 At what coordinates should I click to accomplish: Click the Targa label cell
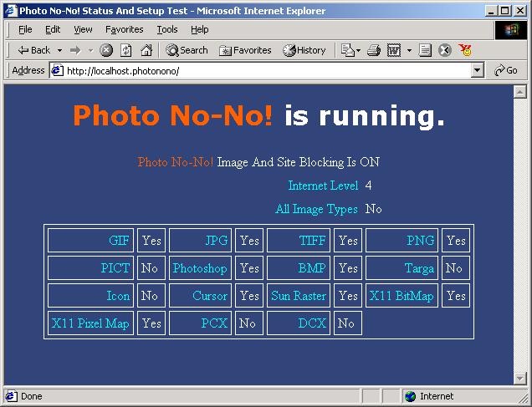click(x=402, y=268)
